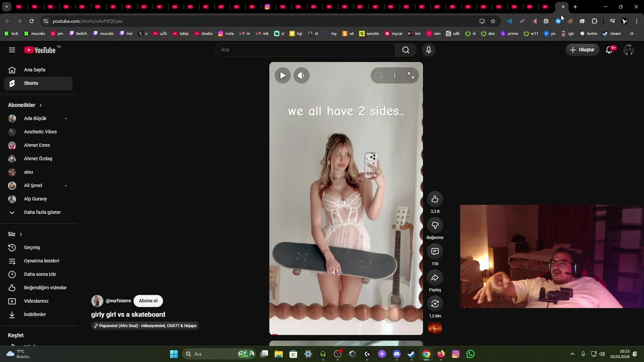Open the Windows Start menu
644x362 pixels.
click(x=174, y=354)
